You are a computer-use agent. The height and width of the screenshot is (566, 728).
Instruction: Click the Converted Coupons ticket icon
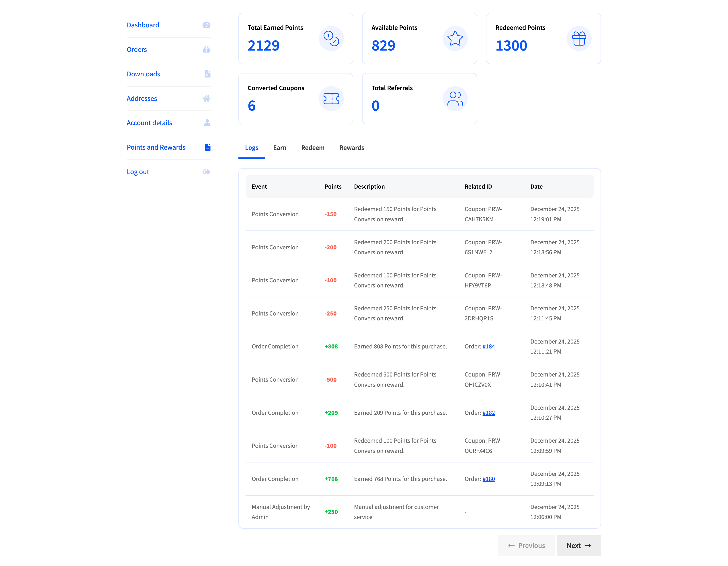(x=331, y=99)
